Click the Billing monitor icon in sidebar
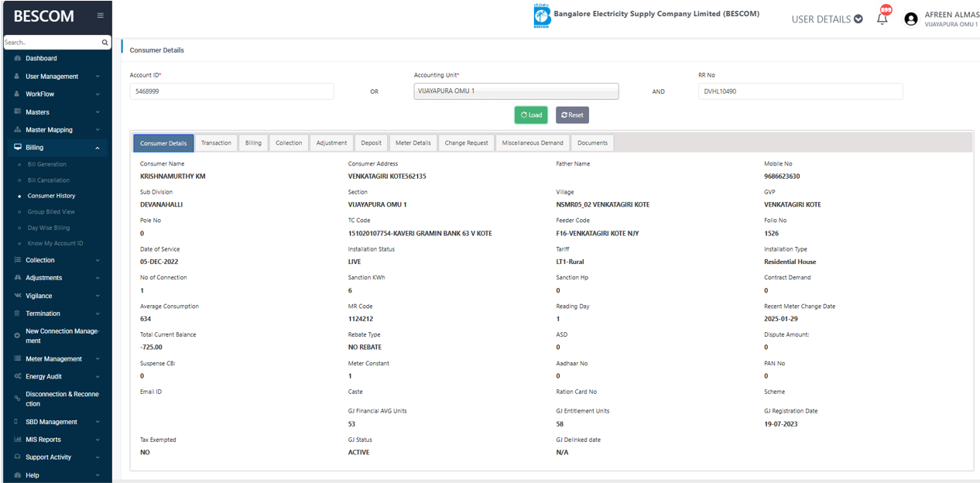This screenshot has height=483, width=980. (x=17, y=147)
